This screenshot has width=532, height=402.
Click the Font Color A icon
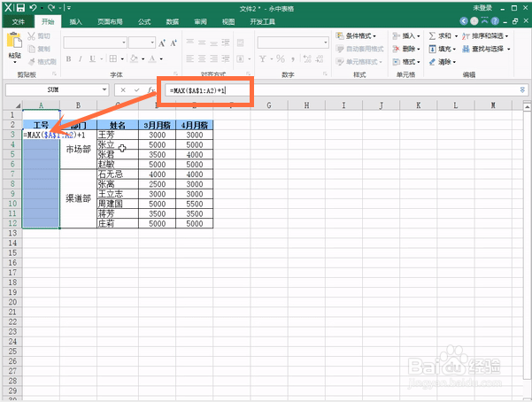[x=152, y=59]
